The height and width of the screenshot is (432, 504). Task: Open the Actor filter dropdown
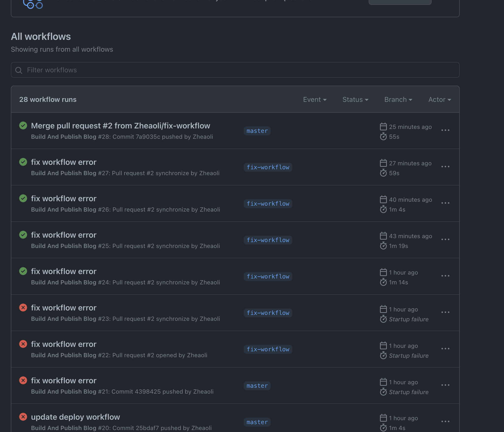click(439, 100)
